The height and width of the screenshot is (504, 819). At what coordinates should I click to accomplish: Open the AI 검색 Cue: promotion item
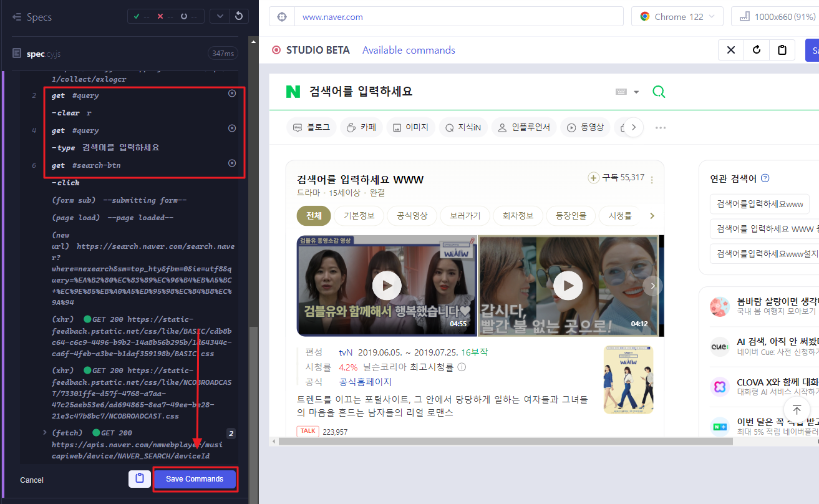[765, 346]
